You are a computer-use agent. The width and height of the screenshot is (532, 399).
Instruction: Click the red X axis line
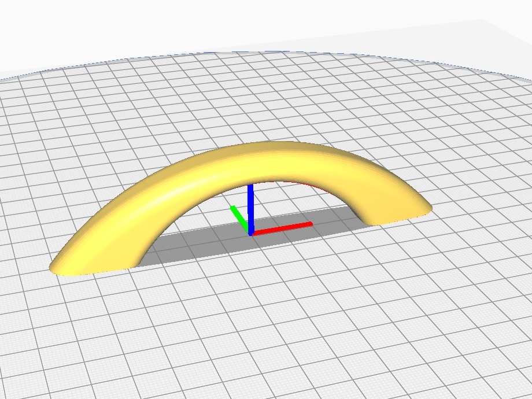click(282, 228)
